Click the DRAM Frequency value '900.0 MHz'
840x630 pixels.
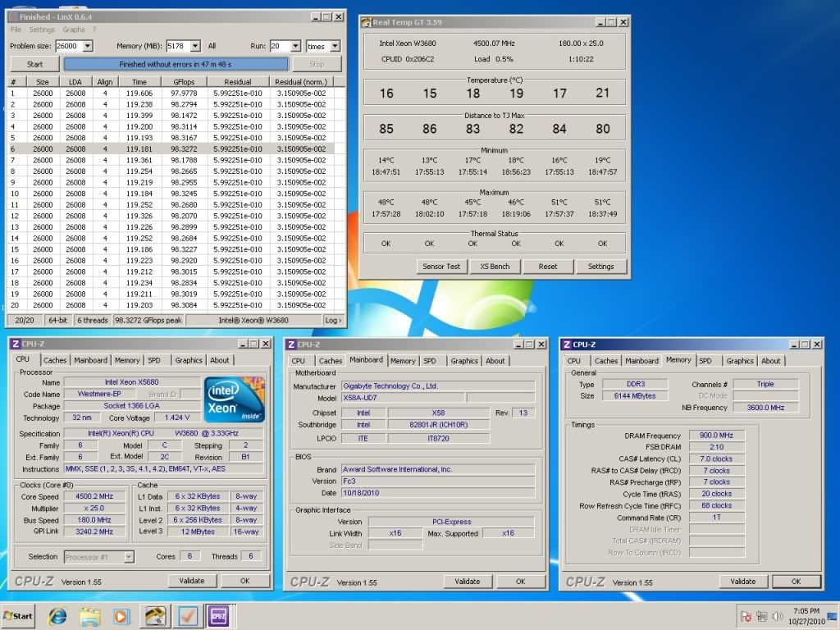(716, 436)
